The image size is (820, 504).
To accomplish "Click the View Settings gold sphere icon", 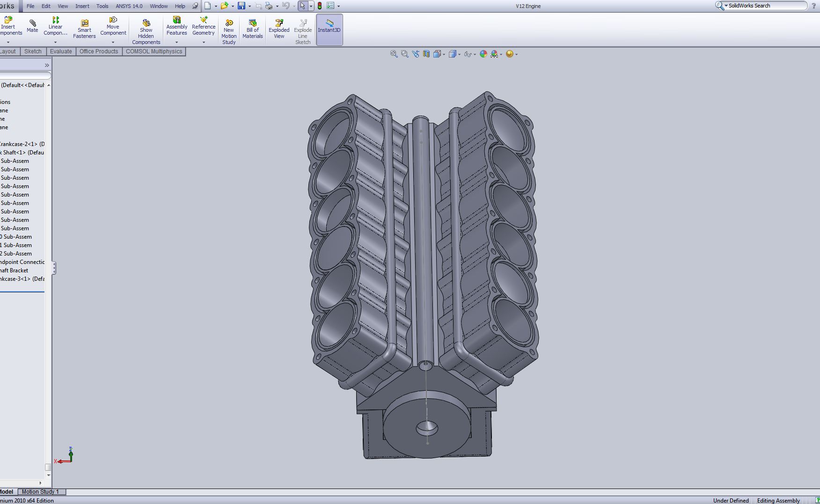I will tap(510, 54).
